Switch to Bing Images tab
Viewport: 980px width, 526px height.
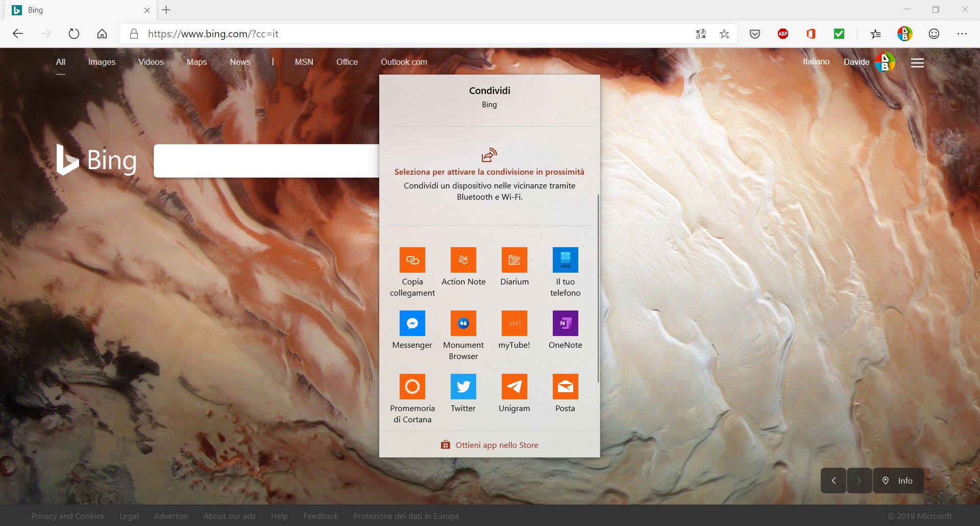coord(102,62)
